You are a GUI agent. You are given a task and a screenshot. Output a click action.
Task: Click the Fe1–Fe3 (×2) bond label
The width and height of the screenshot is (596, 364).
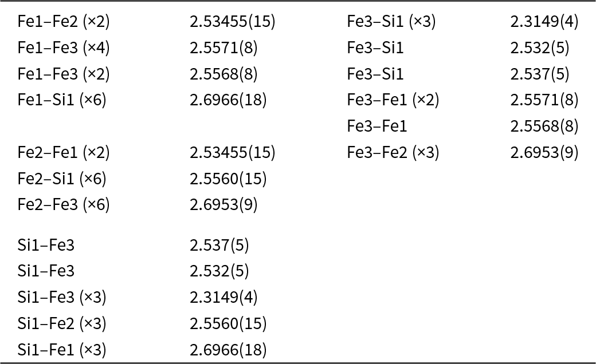(64, 74)
